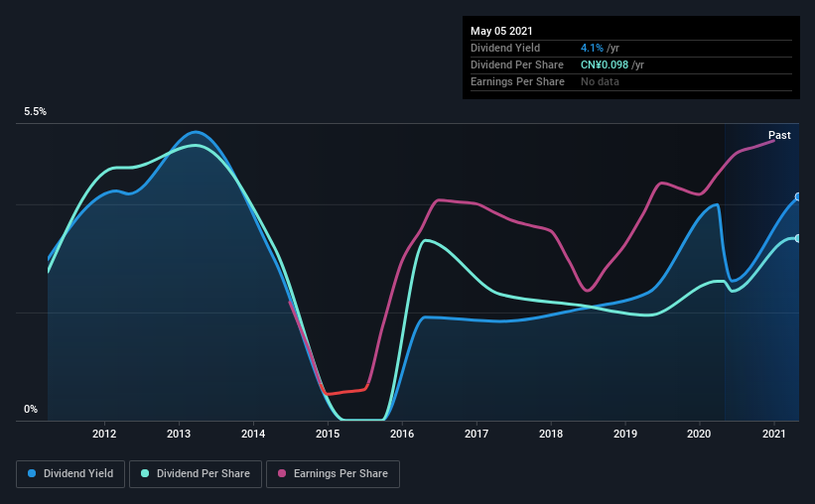815x504 pixels.
Task: Click the 5.5% y-axis label
Action: tap(35, 112)
